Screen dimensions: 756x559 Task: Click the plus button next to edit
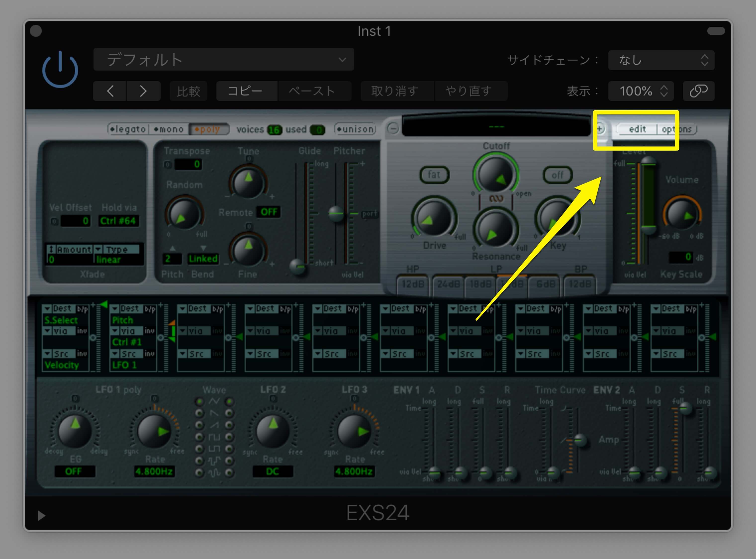coord(600,129)
